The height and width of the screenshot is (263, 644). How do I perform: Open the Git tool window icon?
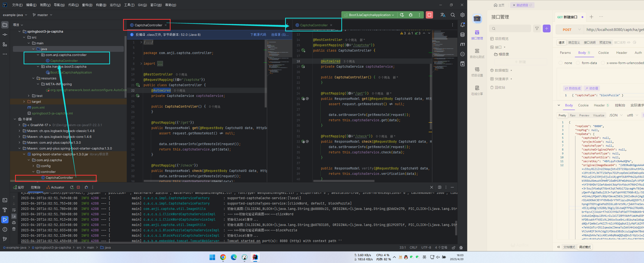click(x=5, y=239)
